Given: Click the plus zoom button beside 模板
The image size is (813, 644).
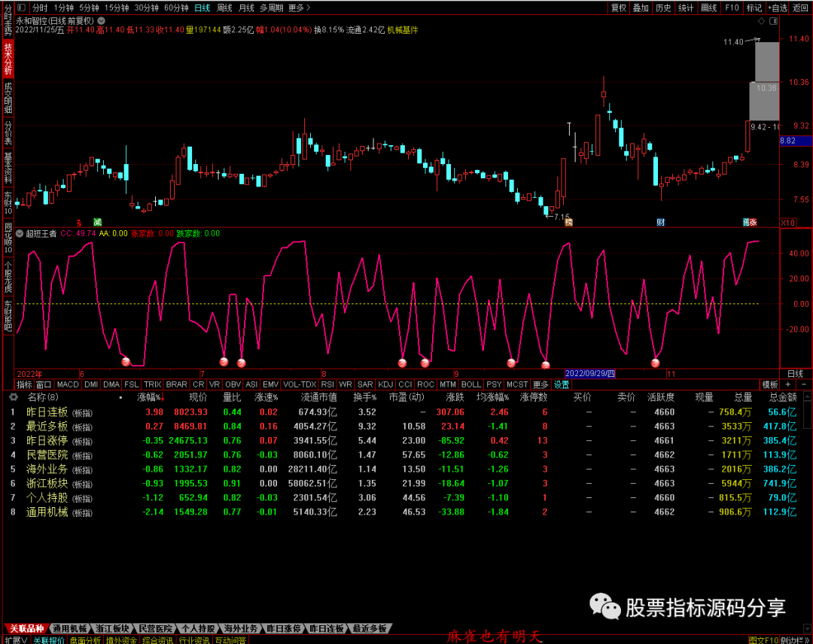Looking at the screenshot, I should (788, 384).
